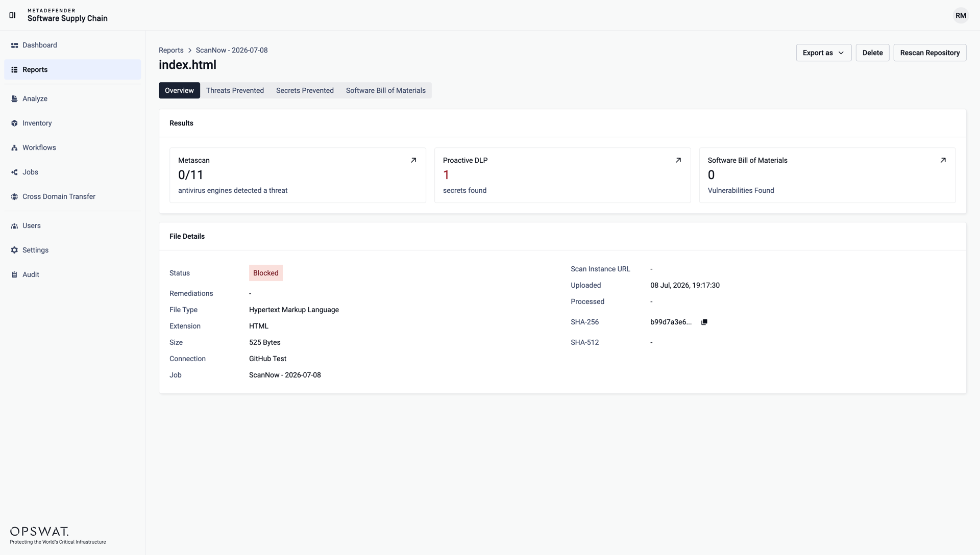The height and width of the screenshot is (555, 980).
Task: Click the Analyze file icon
Action: pyautogui.click(x=14, y=99)
